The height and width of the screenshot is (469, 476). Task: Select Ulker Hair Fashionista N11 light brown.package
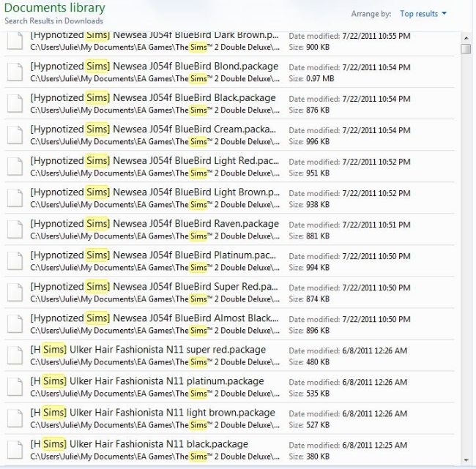tap(153, 413)
